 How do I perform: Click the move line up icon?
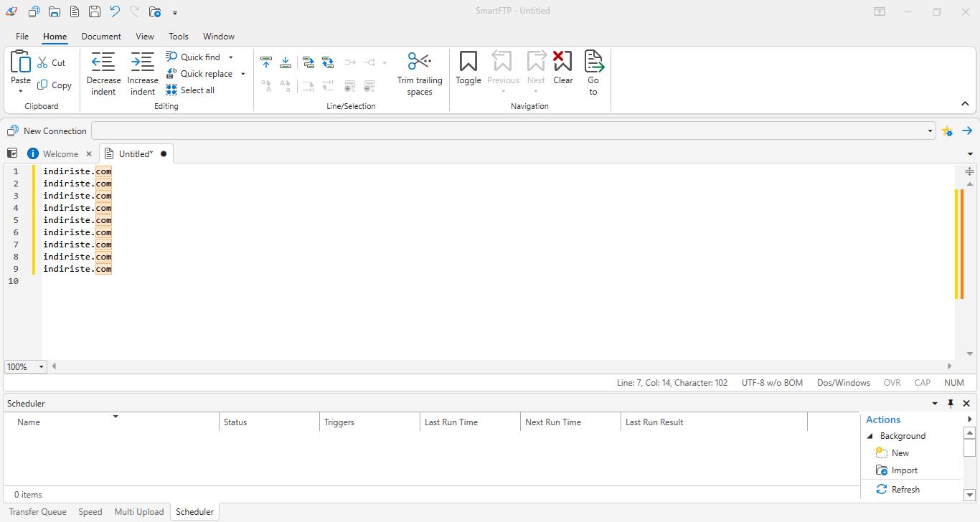266,63
